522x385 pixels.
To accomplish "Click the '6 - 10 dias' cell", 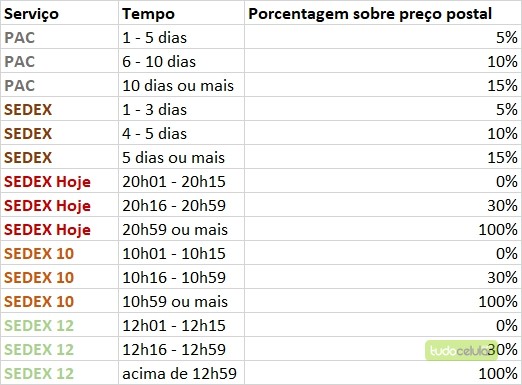I will point(181,61).
